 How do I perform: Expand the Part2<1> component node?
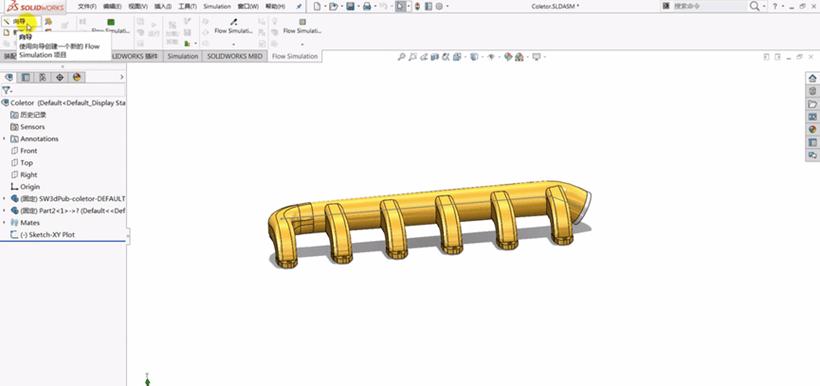coord(4,211)
